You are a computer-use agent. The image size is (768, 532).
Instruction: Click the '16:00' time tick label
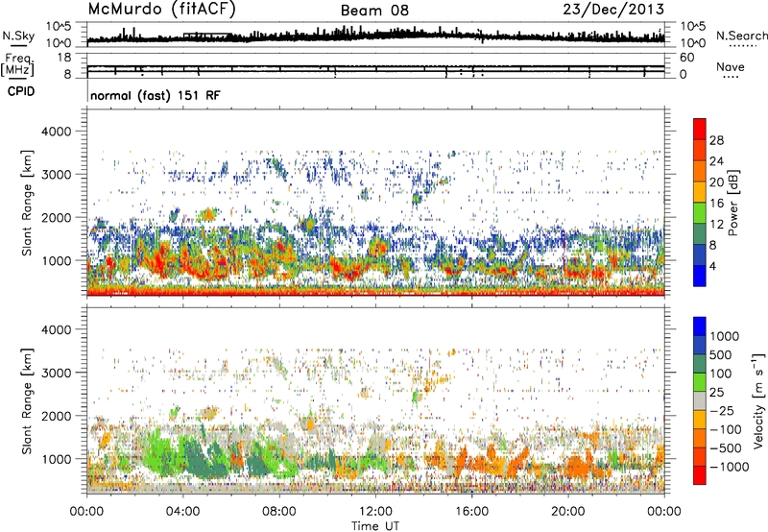(471, 512)
